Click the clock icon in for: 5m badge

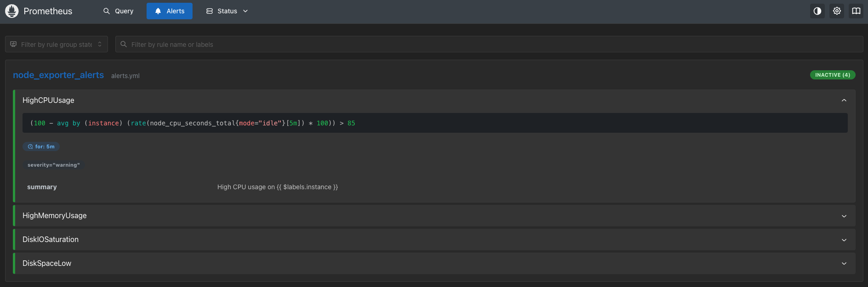pos(30,147)
